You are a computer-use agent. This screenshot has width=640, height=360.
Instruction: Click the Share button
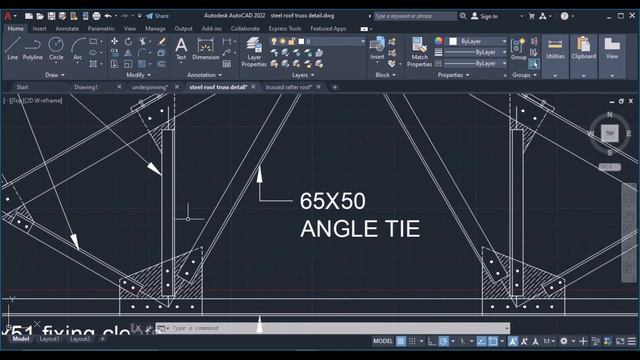point(158,16)
